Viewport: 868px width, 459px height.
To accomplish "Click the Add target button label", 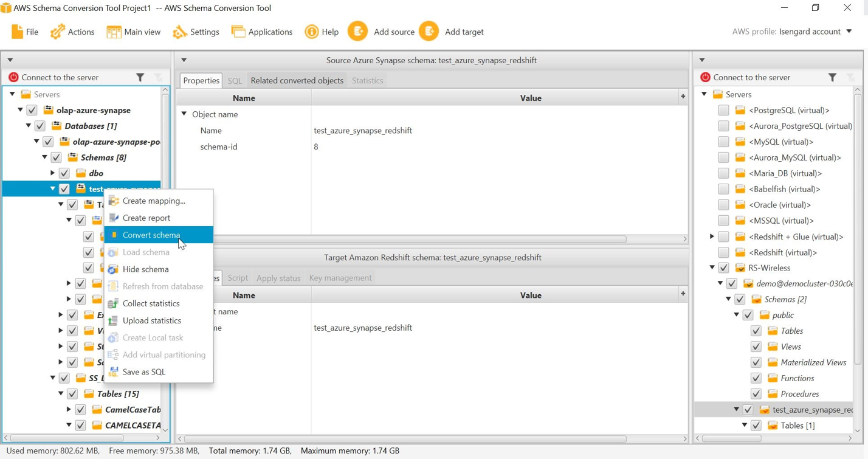I will (464, 32).
